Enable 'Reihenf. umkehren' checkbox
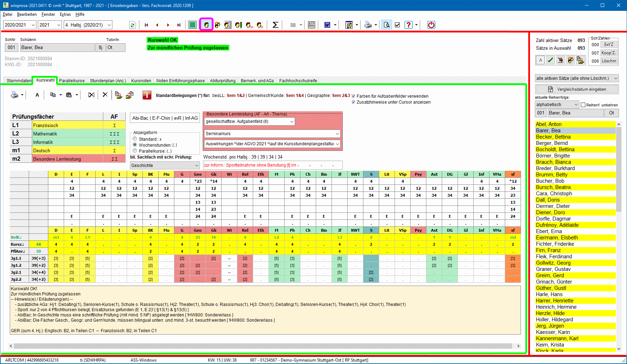The image size is (627, 364). [x=583, y=105]
